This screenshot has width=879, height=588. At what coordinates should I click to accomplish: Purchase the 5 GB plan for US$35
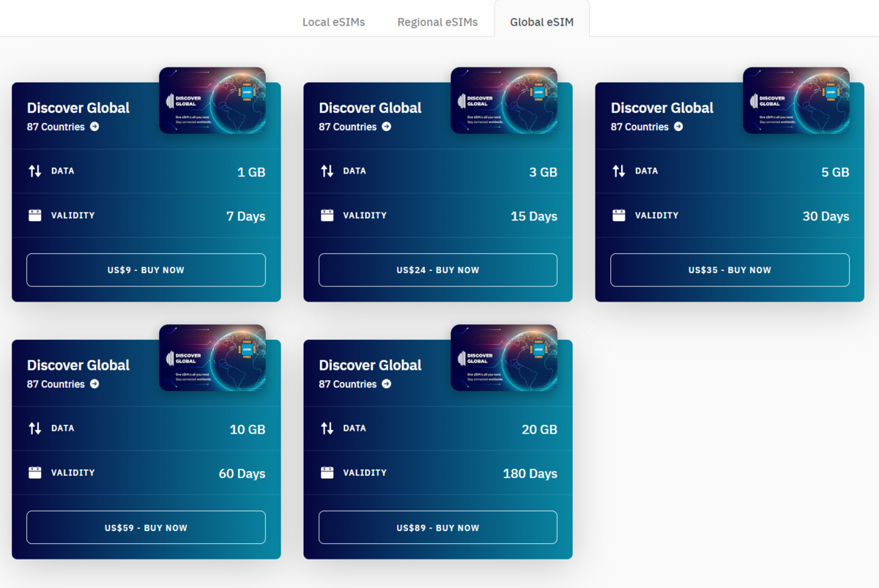[729, 269]
